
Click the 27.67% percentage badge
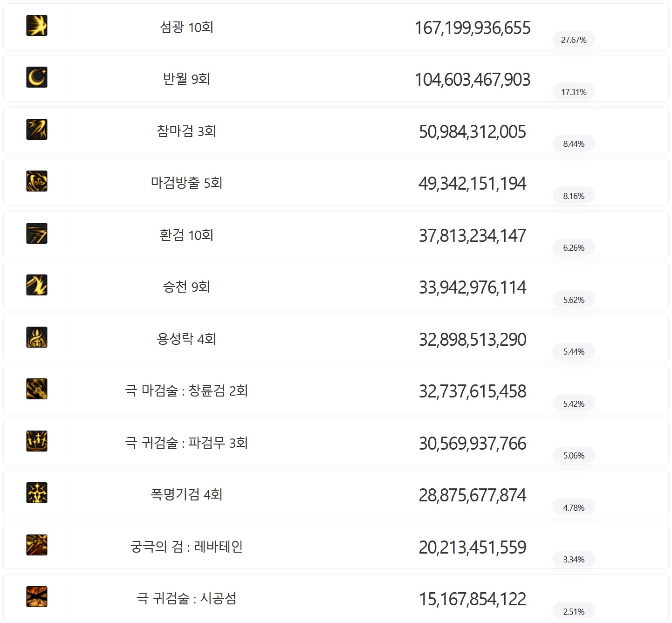click(x=574, y=40)
